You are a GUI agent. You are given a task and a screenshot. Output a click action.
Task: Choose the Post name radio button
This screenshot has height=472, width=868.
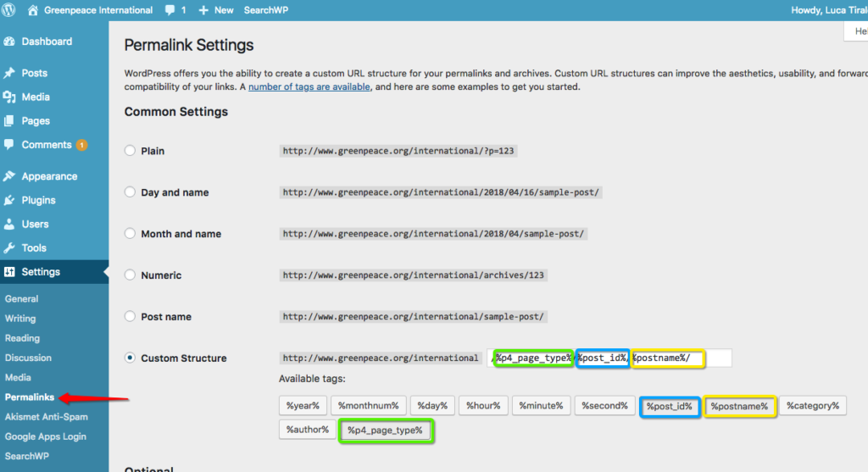tap(130, 317)
